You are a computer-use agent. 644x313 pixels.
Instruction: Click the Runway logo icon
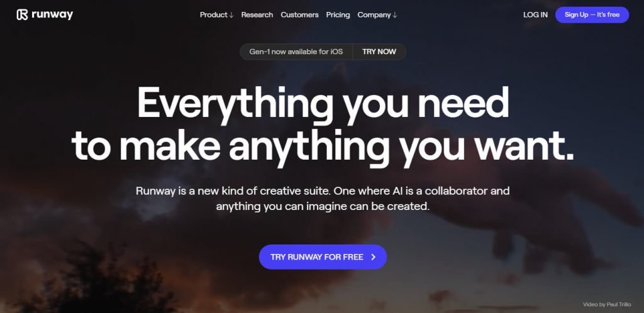pos(22,14)
